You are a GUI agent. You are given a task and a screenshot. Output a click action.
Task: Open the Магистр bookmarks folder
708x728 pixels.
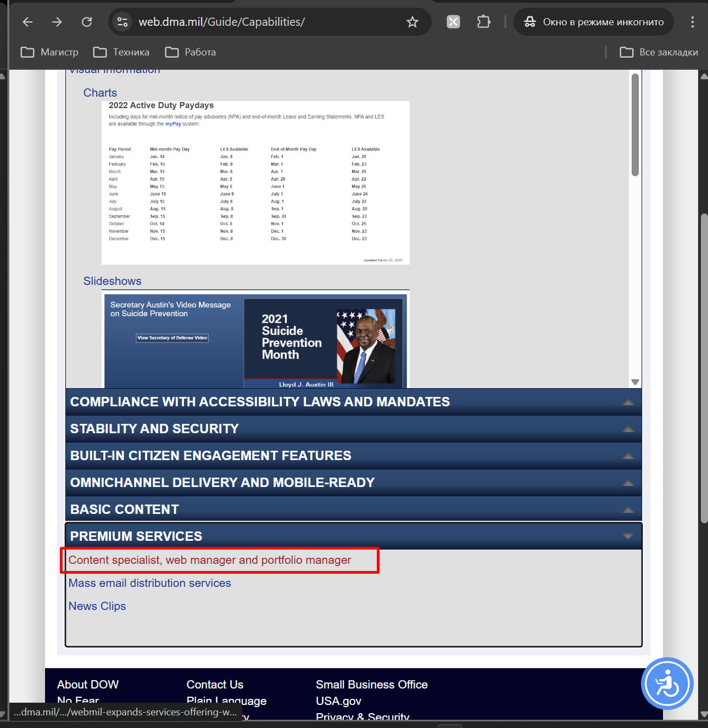pyautogui.click(x=50, y=52)
